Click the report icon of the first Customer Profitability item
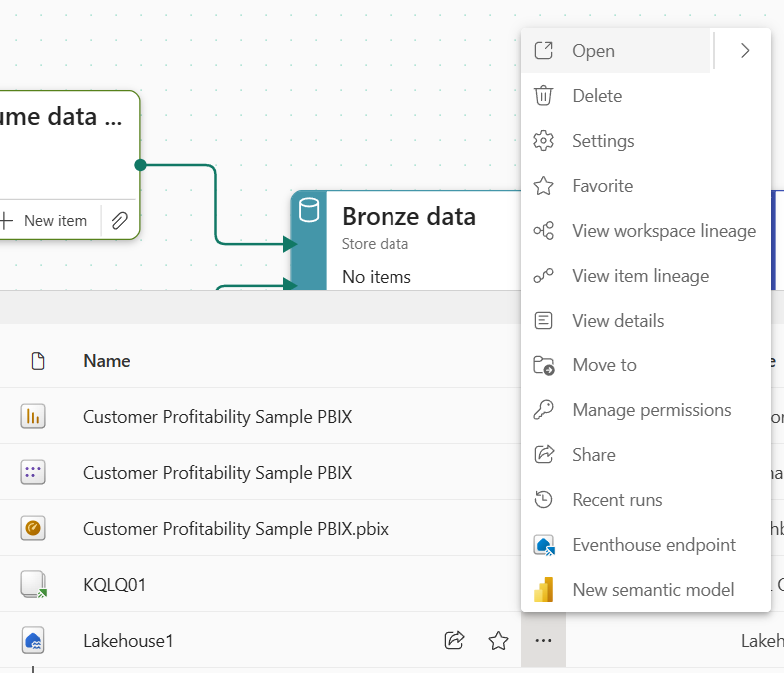The height and width of the screenshot is (673, 784). [34, 416]
